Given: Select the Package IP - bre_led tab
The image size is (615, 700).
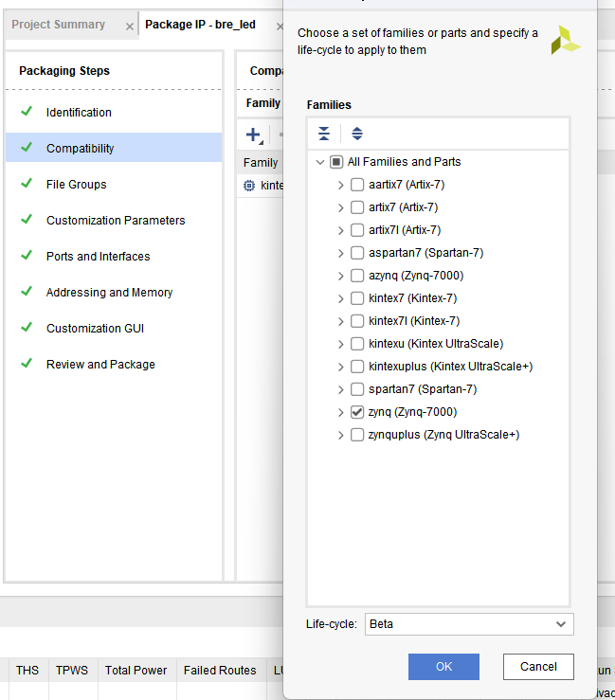Looking at the screenshot, I should pos(200,25).
